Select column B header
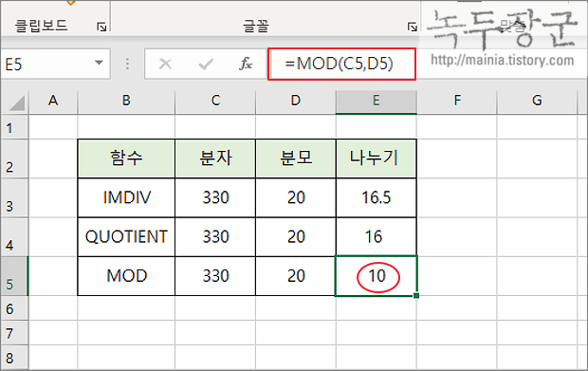588x371 pixels. [126, 102]
